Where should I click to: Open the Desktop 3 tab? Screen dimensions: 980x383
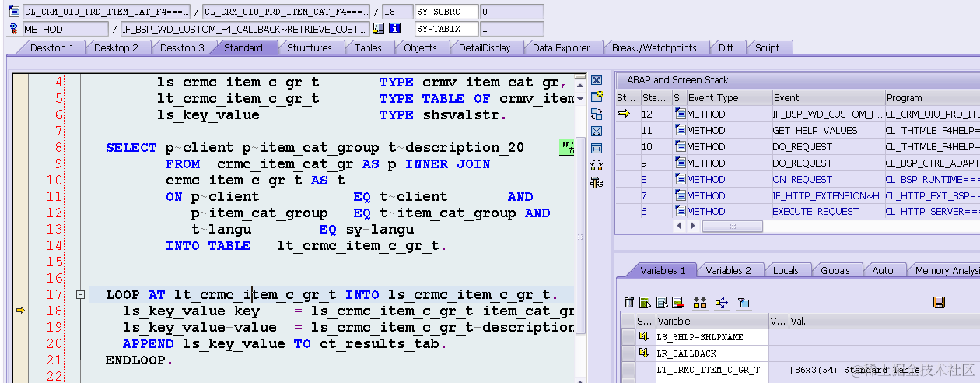tap(182, 47)
